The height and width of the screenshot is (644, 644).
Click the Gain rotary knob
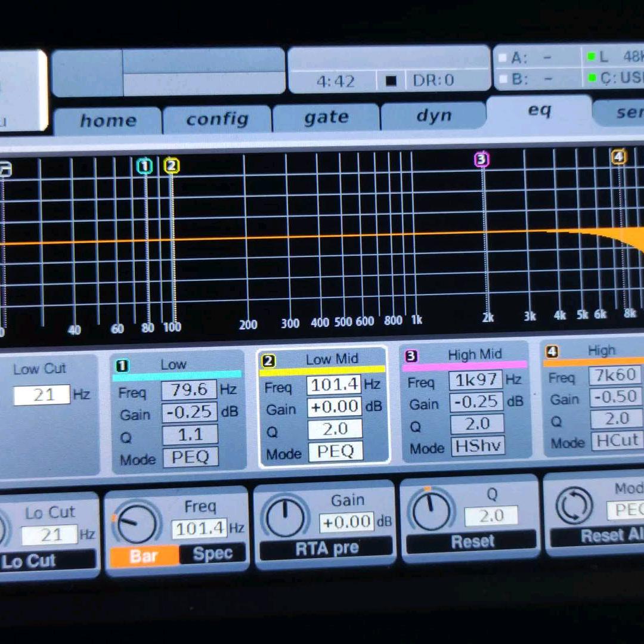click(x=285, y=516)
